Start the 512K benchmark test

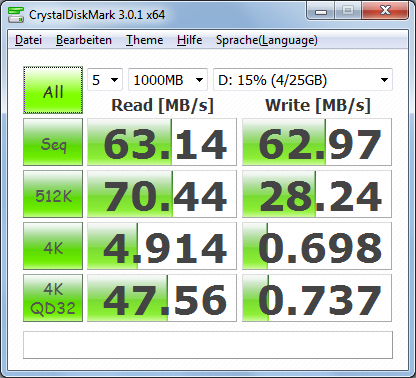[x=53, y=194]
